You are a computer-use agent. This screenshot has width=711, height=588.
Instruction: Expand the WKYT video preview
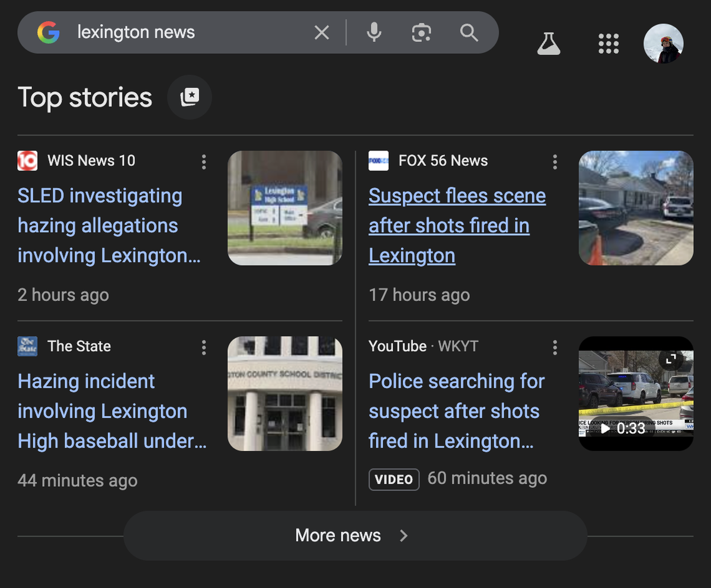click(x=671, y=359)
